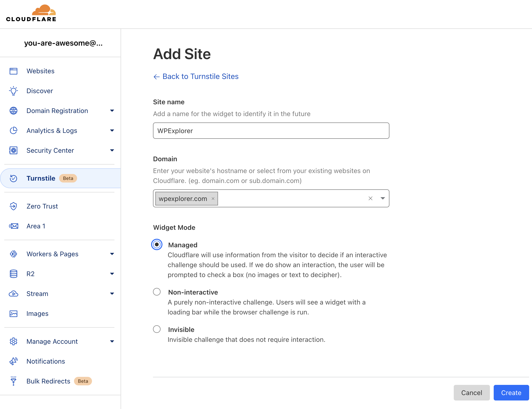Expand the R2 menu
This screenshot has height=409, width=532.
[x=112, y=274]
